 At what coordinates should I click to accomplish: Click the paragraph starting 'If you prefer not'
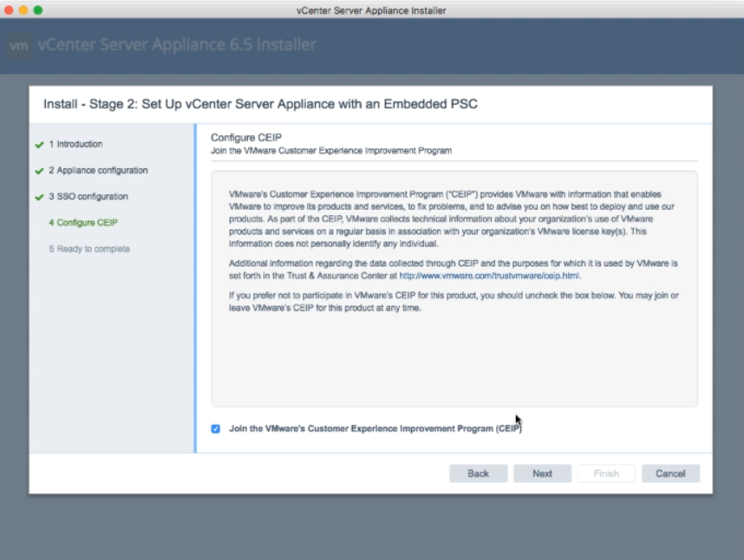coord(454,302)
